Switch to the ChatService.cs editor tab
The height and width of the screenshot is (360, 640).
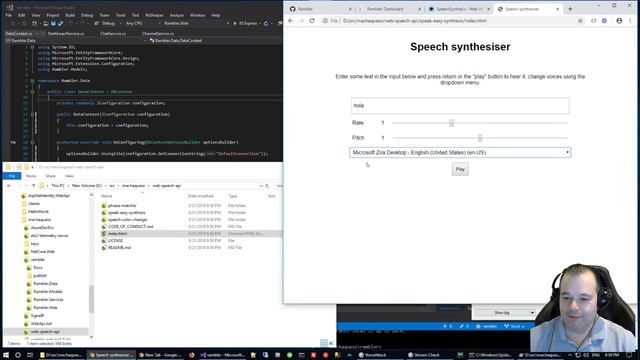(113, 33)
